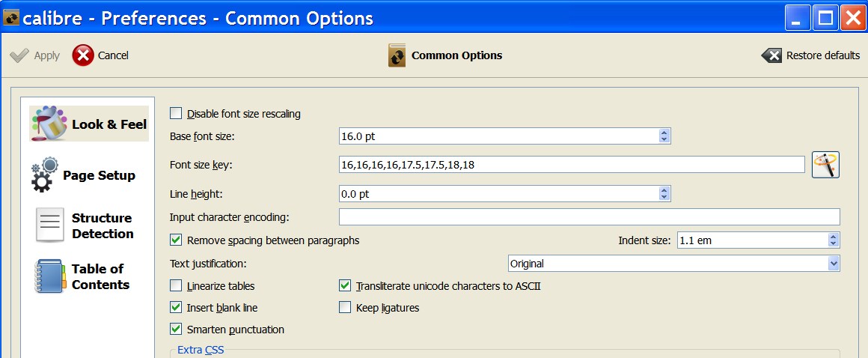Check the Keep ligatures option
Viewport: 868px width, 358px height.
pyautogui.click(x=345, y=307)
